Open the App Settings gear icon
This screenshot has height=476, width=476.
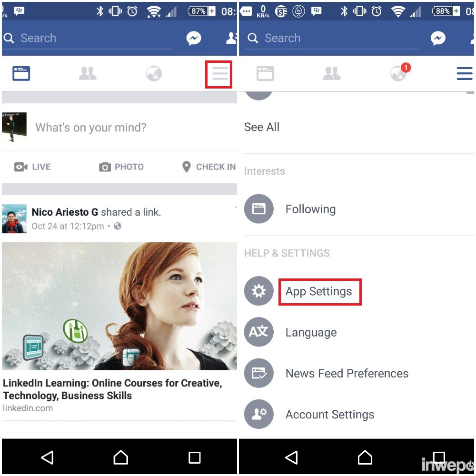tap(259, 291)
